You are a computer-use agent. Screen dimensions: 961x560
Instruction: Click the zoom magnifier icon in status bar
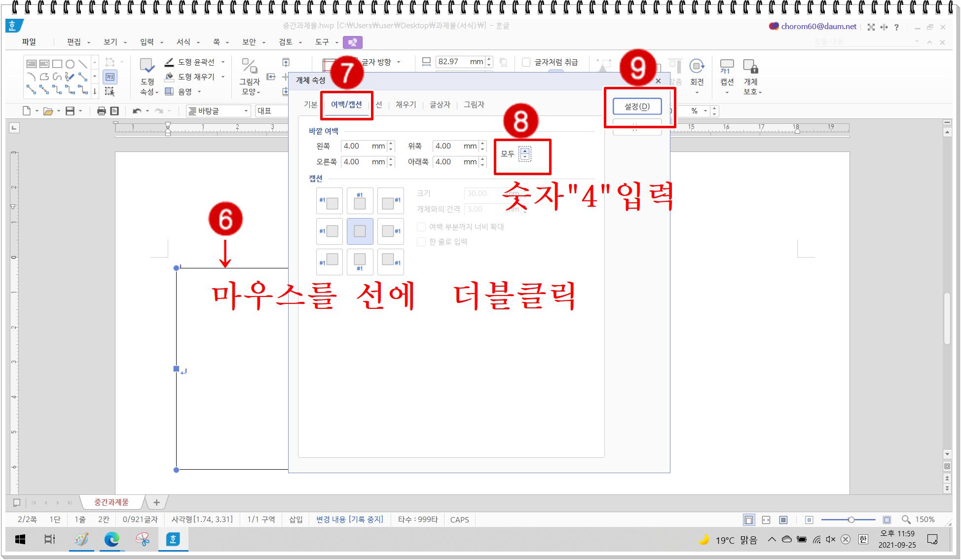(x=906, y=520)
